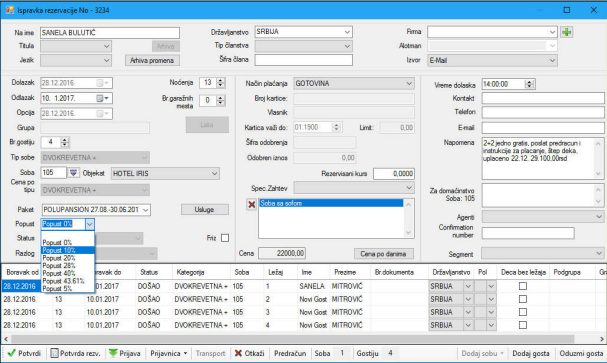Check Deca bez ležaja for bed 4 row
The width and height of the screenshot is (607, 363).
(x=523, y=325)
